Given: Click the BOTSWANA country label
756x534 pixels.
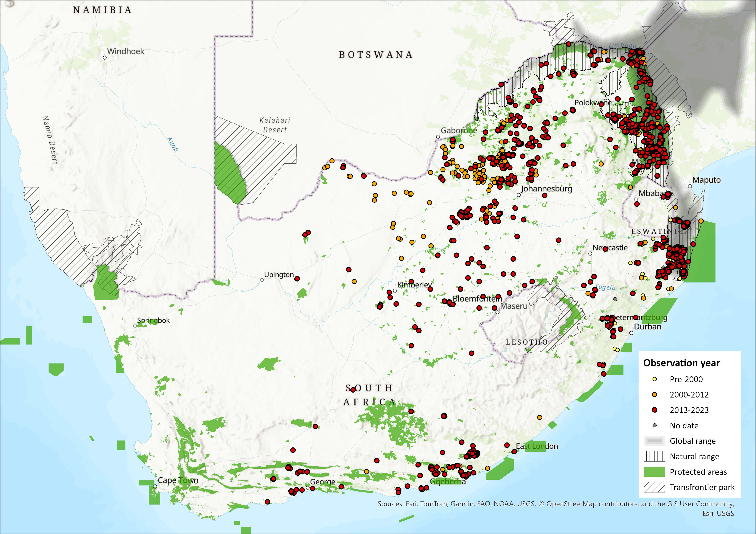Looking at the screenshot, I should coord(376,55).
